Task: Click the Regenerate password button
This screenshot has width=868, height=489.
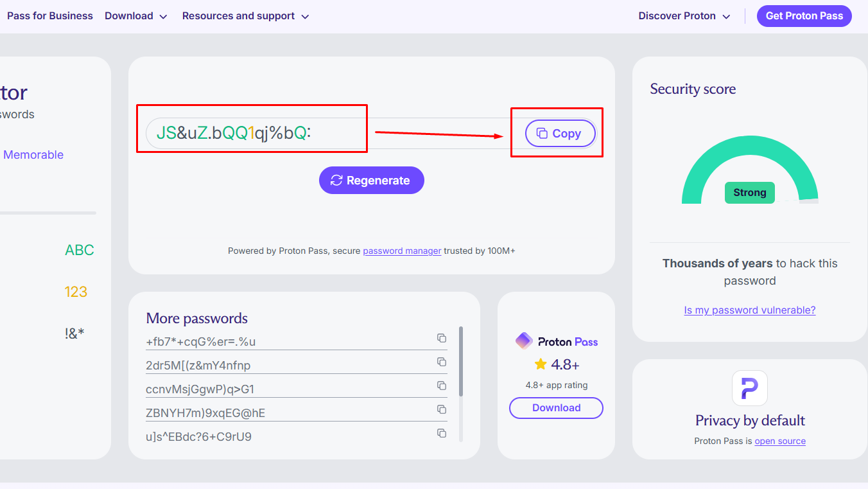Action: [372, 181]
